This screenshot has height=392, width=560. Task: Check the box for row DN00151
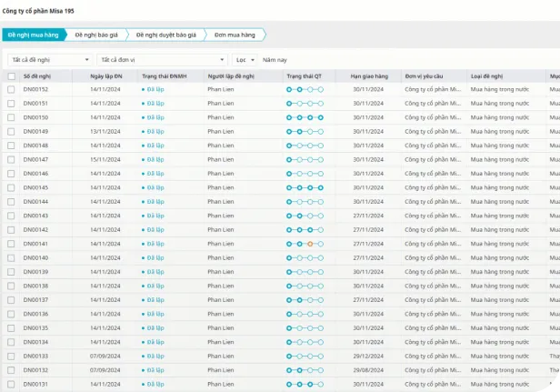point(11,104)
